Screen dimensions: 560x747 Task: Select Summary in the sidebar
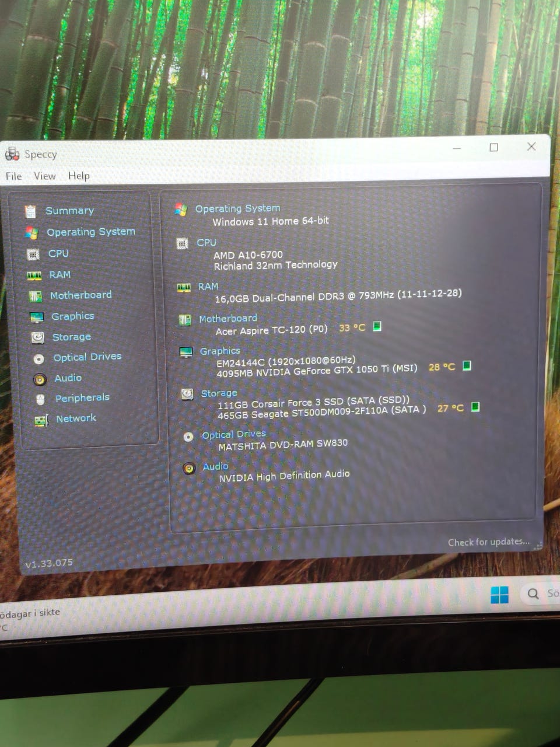[69, 210]
